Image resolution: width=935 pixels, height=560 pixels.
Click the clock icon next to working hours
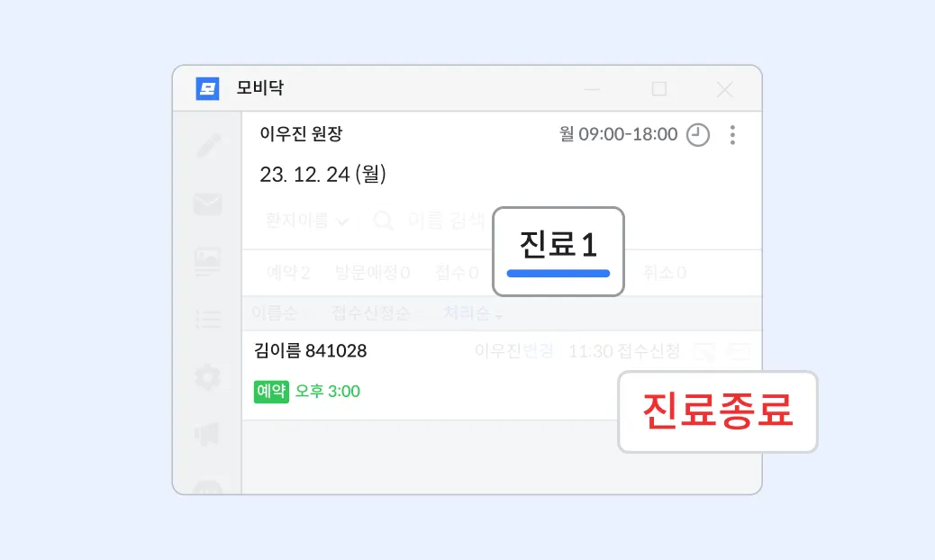(x=698, y=135)
